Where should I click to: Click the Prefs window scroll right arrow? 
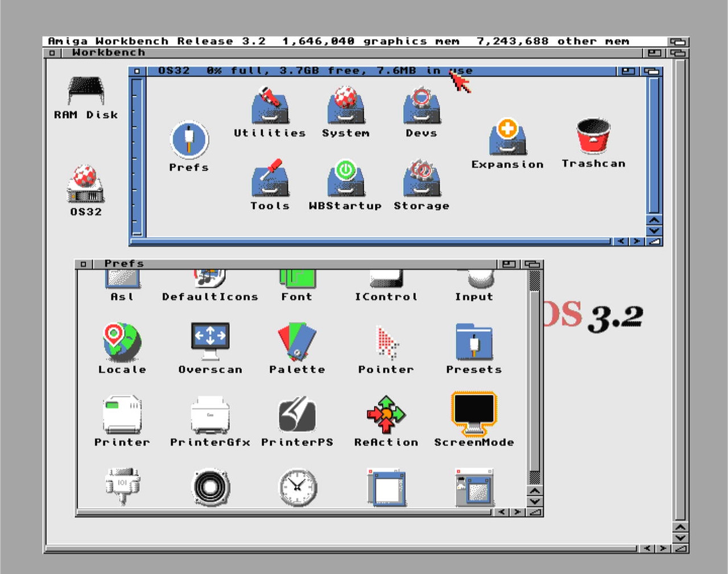point(517,513)
